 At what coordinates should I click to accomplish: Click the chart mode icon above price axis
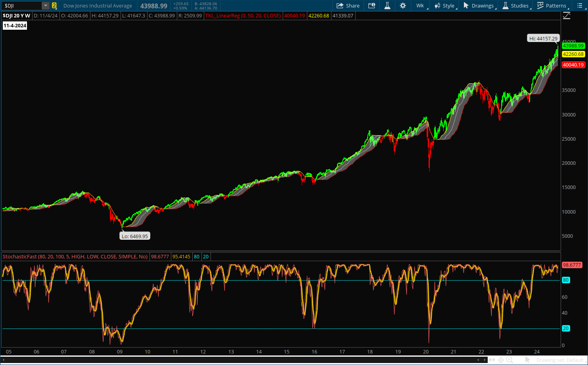click(x=567, y=16)
